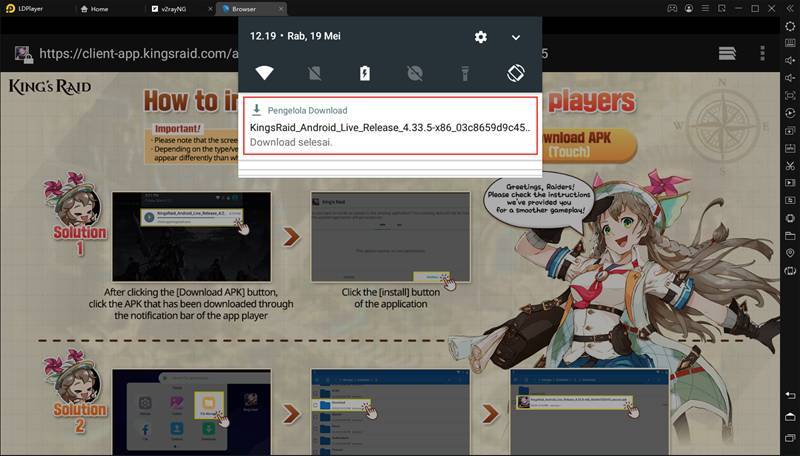Open notification shade settings gear
The image size is (800, 456).
point(481,37)
